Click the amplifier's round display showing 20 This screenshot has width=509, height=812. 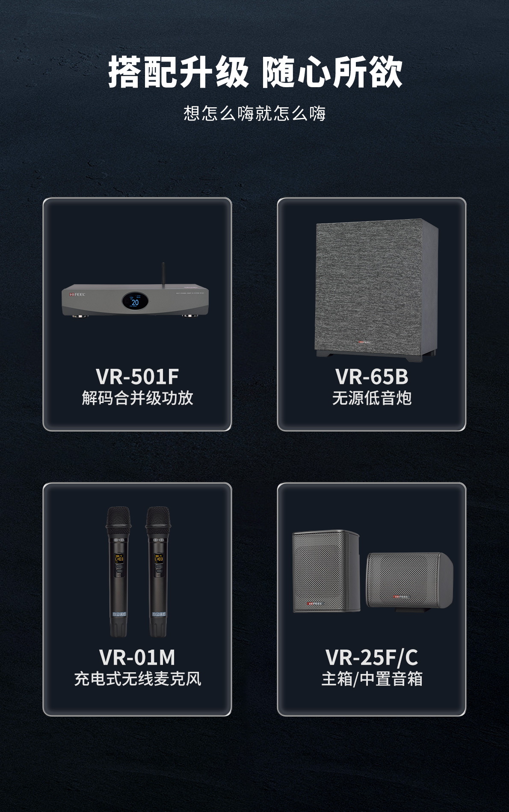pyautogui.click(x=135, y=301)
